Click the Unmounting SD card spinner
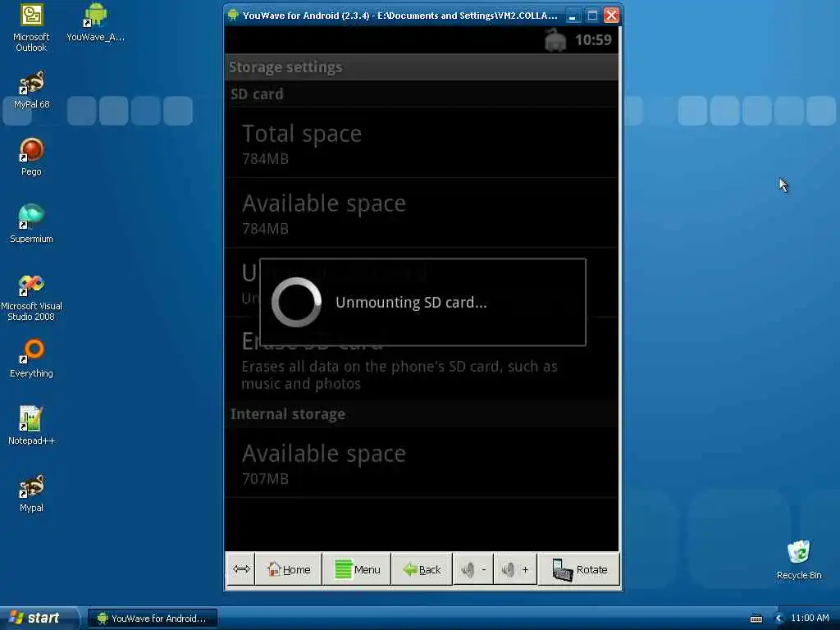 point(296,302)
